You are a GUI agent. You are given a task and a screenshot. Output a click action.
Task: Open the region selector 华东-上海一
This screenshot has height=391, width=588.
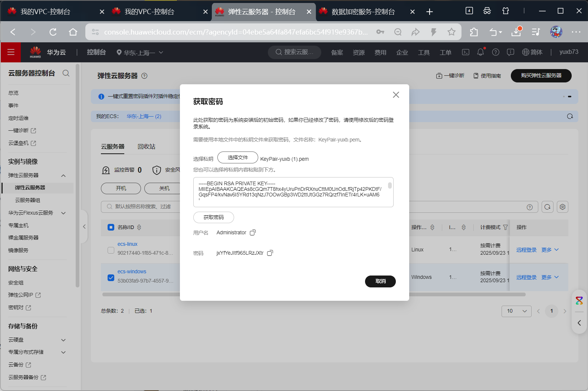pyautogui.click(x=140, y=53)
